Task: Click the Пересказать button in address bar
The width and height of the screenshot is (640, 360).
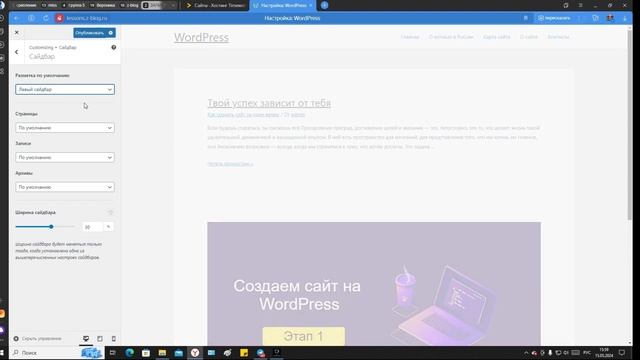Action: [554, 18]
